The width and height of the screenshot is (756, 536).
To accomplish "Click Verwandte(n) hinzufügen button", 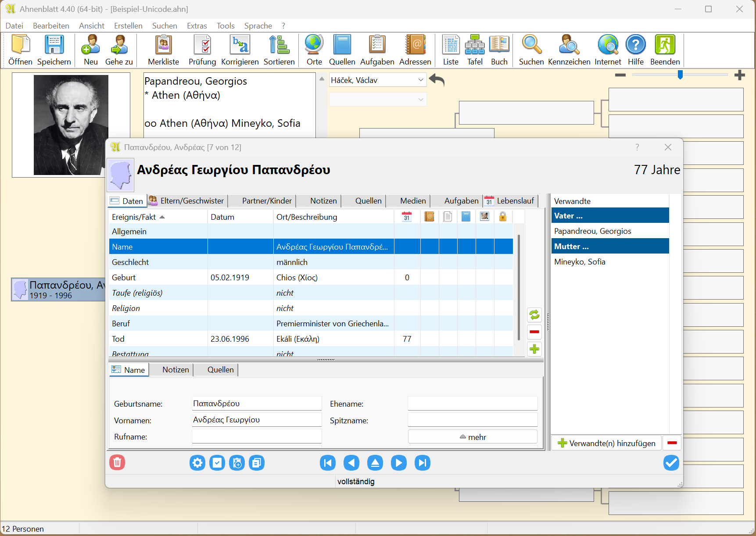I will click(x=606, y=443).
